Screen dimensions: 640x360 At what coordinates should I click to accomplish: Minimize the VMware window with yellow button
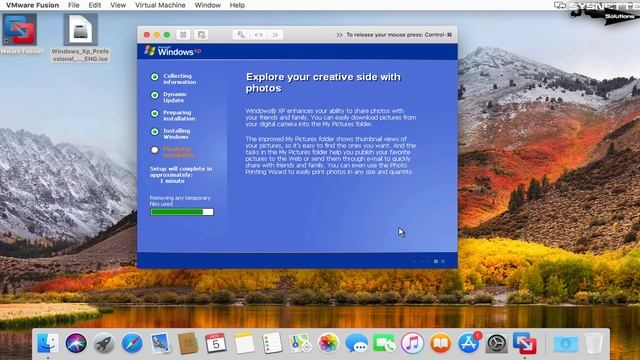157,35
